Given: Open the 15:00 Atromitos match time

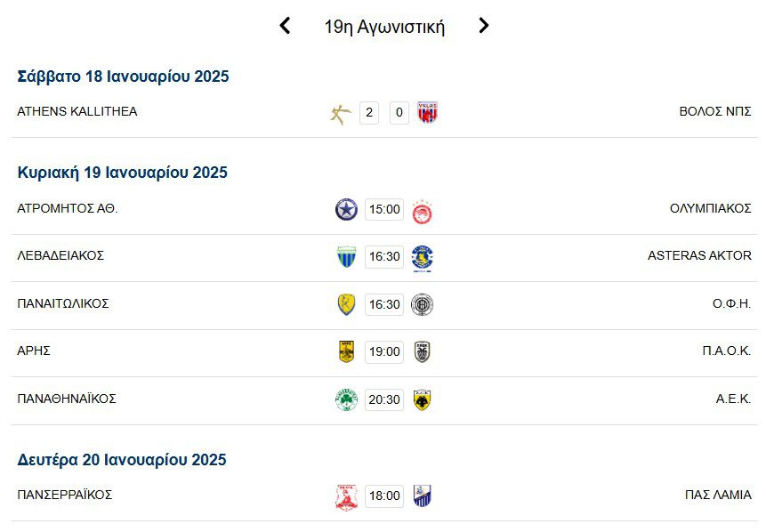Looking at the screenshot, I should click(x=384, y=210).
